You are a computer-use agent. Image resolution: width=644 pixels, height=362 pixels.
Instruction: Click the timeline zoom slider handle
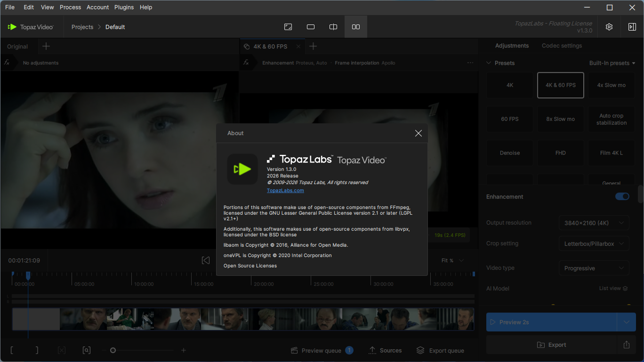click(x=113, y=350)
